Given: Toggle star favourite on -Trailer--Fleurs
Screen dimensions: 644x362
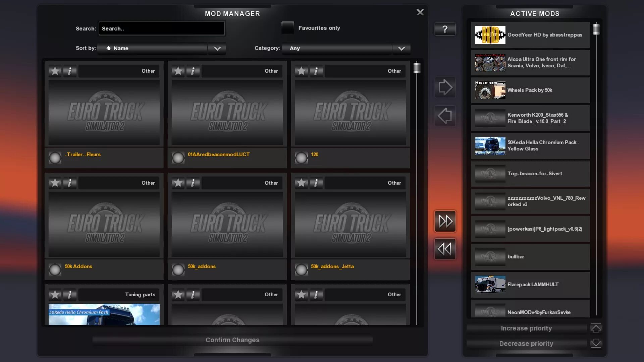Looking at the screenshot, I should [x=54, y=71].
